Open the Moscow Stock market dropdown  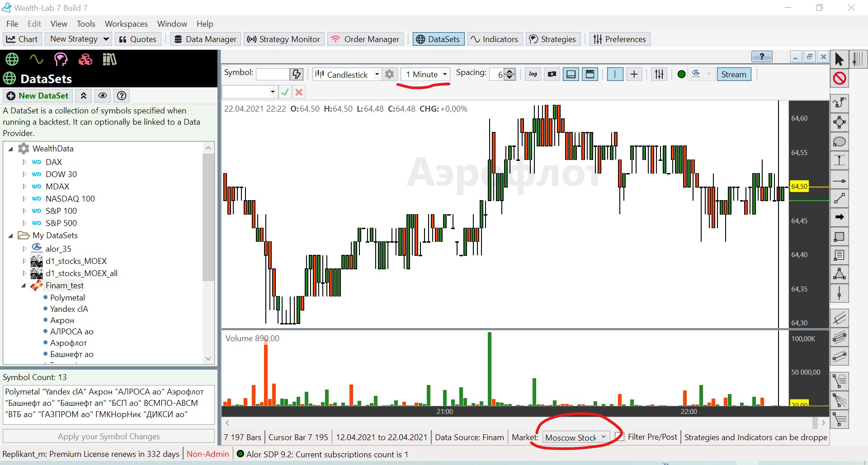coord(603,437)
